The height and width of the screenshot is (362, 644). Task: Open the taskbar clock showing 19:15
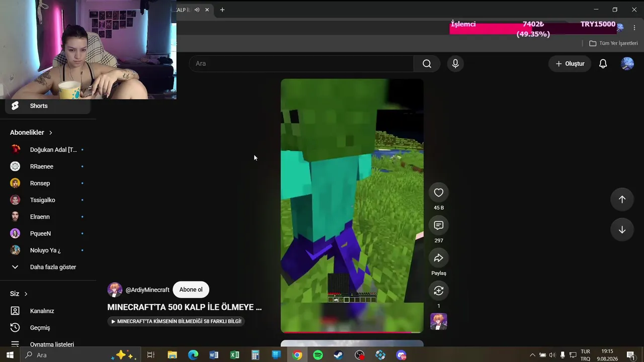pyautogui.click(x=607, y=355)
